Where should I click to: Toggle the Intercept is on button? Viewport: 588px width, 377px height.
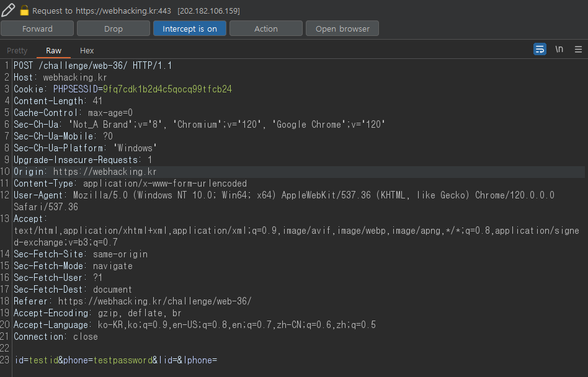(x=190, y=29)
